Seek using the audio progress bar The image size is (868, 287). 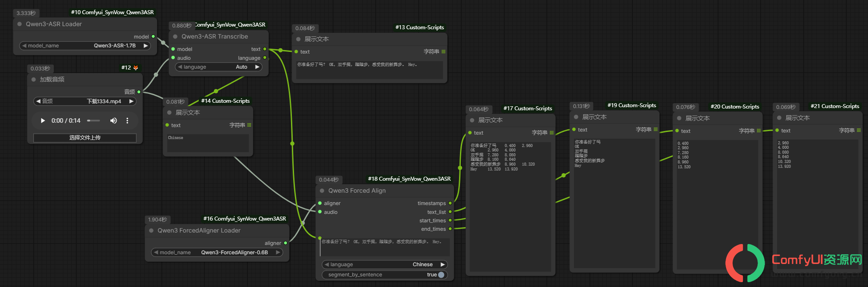[x=94, y=120]
